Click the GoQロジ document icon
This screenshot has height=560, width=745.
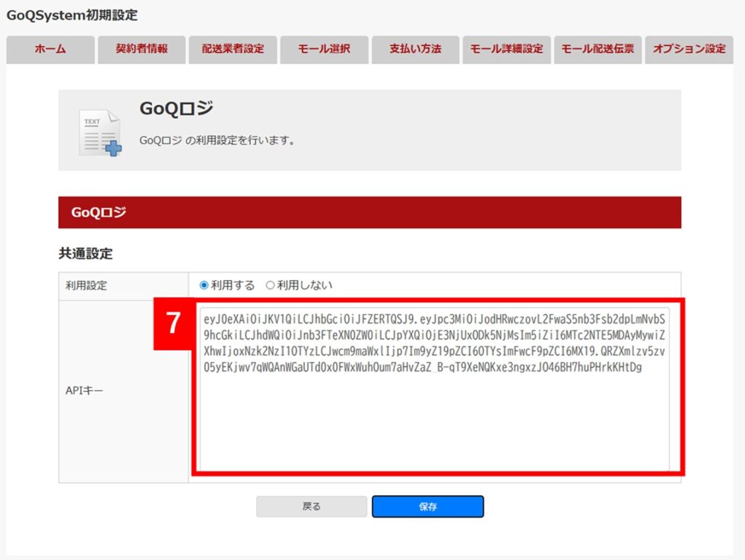coord(100,132)
